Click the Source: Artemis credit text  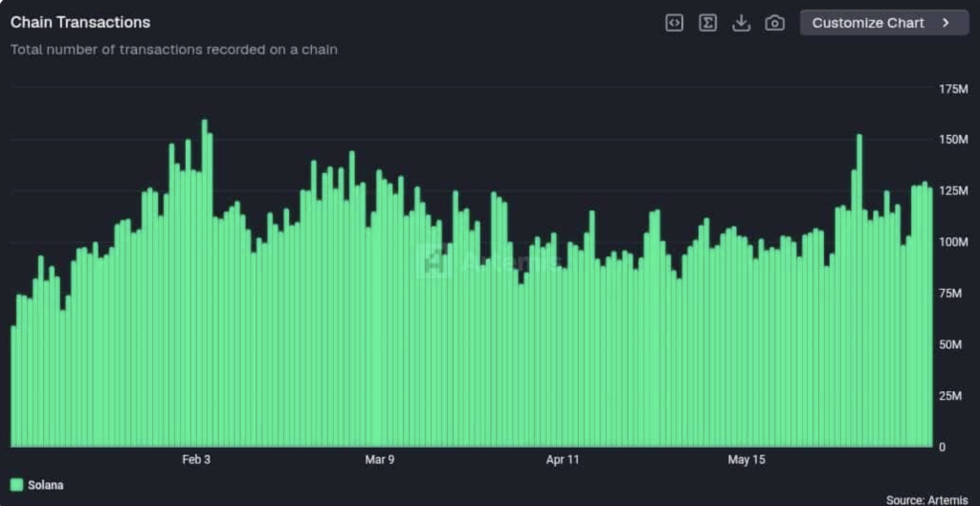pos(926,499)
